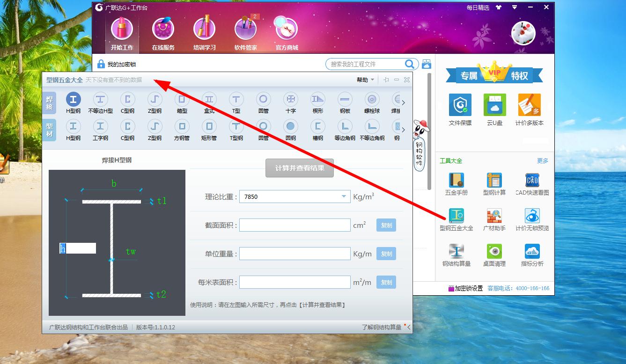Pick the 楔形 wedge section icon
The width and height of the screenshot is (626, 364).
tap(317, 103)
